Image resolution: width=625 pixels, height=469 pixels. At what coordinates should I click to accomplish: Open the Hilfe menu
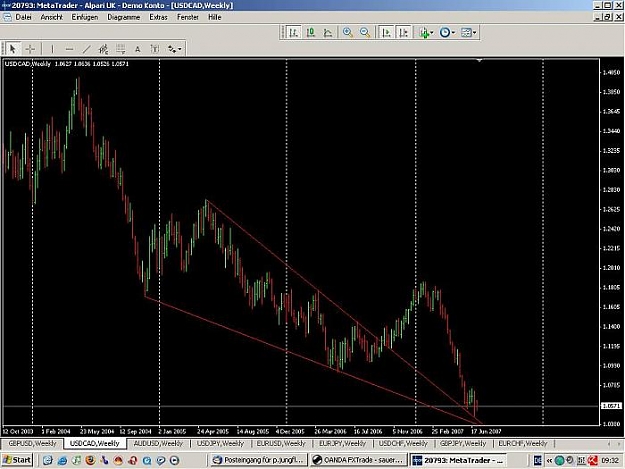pyautogui.click(x=214, y=17)
